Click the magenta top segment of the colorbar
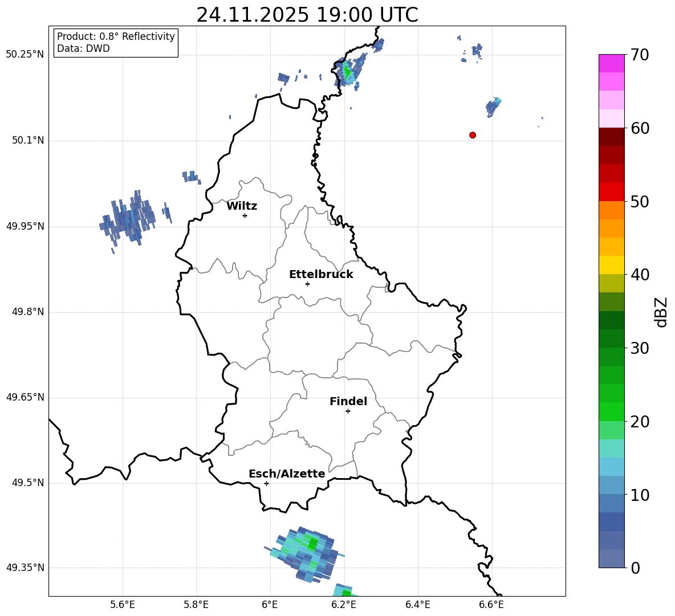 point(611,63)
